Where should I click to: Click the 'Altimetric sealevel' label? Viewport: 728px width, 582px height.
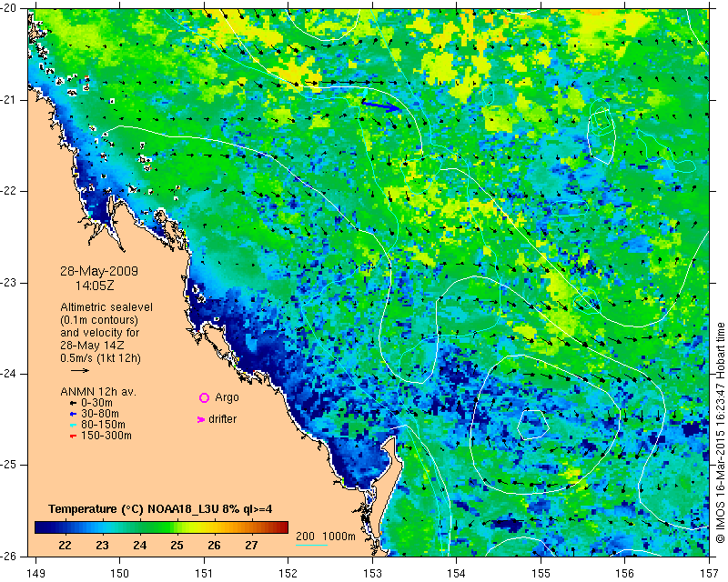click(x=106, y=307)
